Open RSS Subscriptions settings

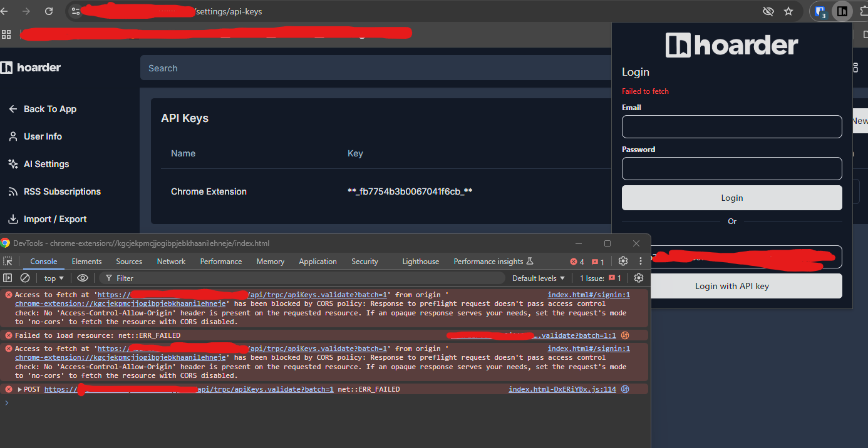tap(54, 191)
